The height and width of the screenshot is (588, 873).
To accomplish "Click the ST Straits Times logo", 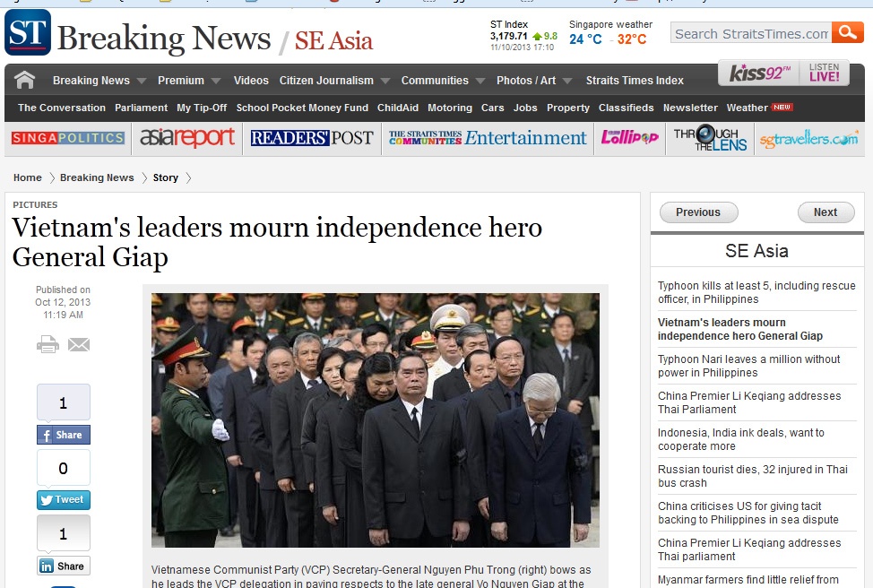I will (28, 33).
